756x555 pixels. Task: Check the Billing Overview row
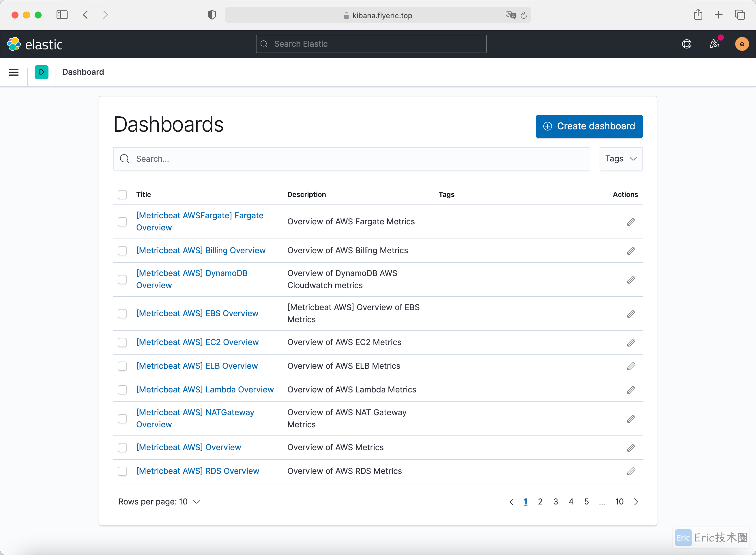[122, 251]
